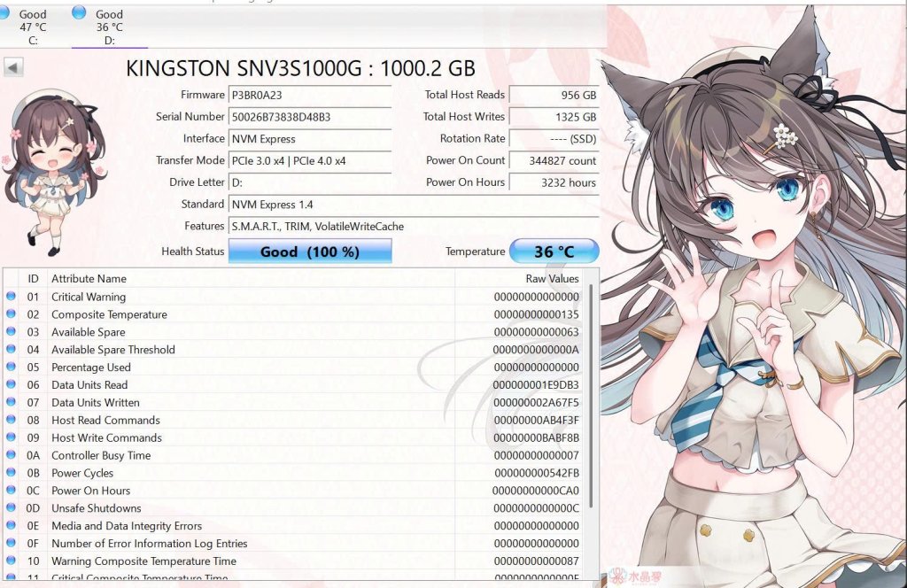Image resolution: width=907 pixels, height=588 pixels.
Task: Select the D: drive tab at 36 °C
Action: pyautogui.click(x=109, y=27)
